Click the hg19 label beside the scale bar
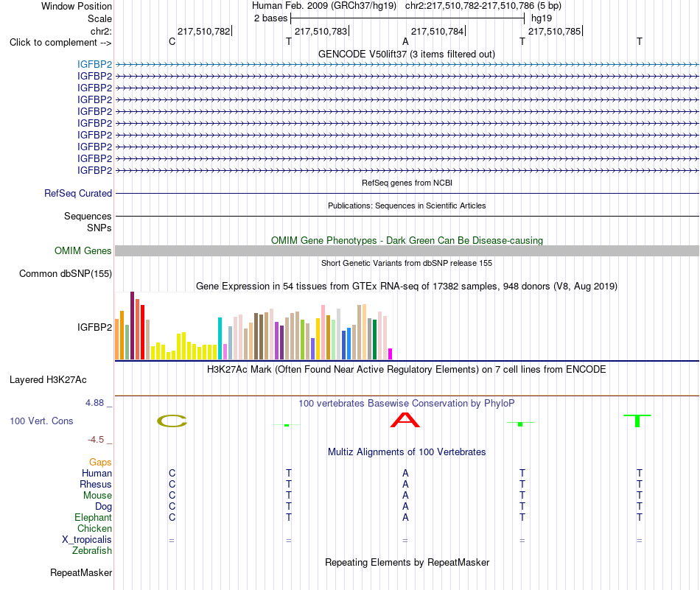Screen dimensions: 700x590 point(542,18)
